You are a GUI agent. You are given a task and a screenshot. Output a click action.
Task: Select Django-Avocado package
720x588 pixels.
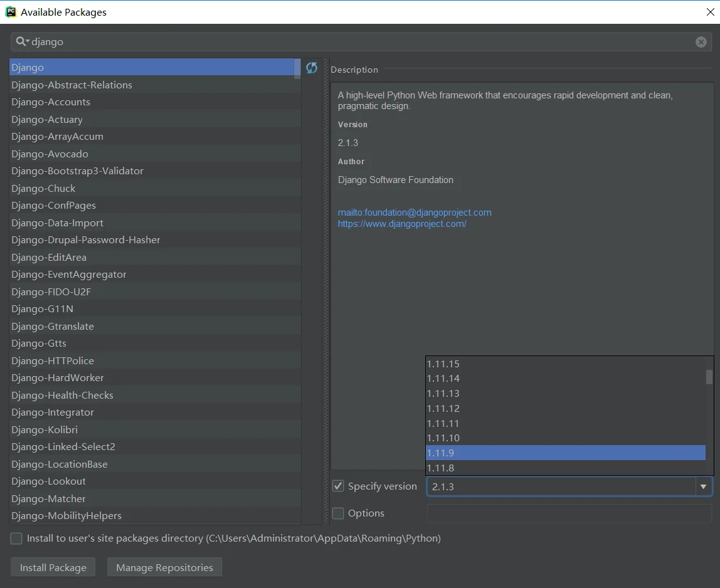pyautogui.click(x=155, y=154)
